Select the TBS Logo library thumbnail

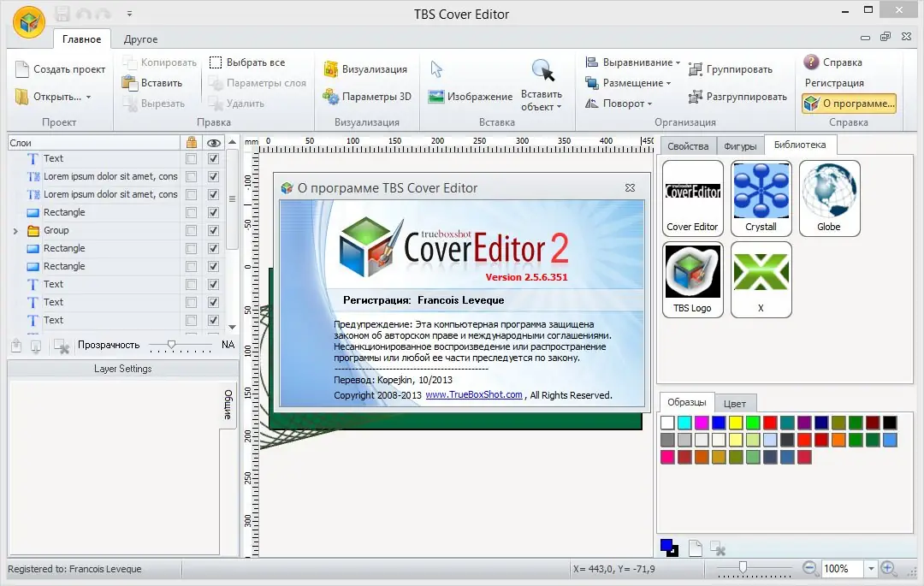tap(692, 280)
